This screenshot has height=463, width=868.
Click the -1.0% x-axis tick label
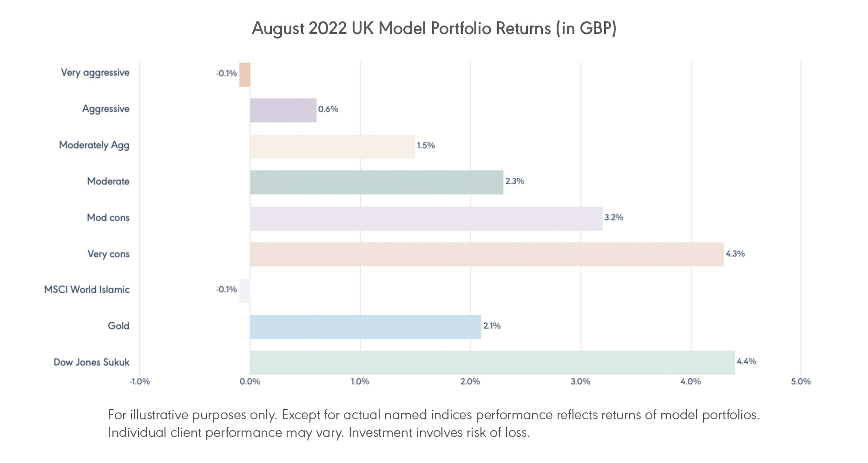click(139, 382)
